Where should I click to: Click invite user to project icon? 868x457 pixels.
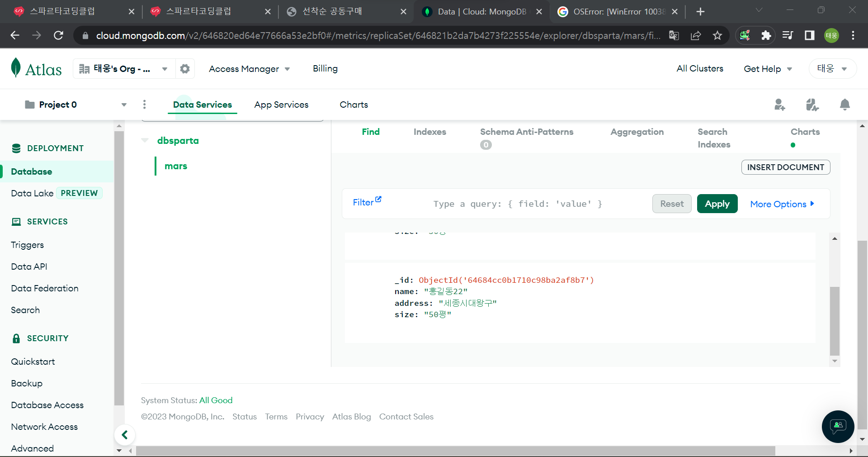point(780,105)
